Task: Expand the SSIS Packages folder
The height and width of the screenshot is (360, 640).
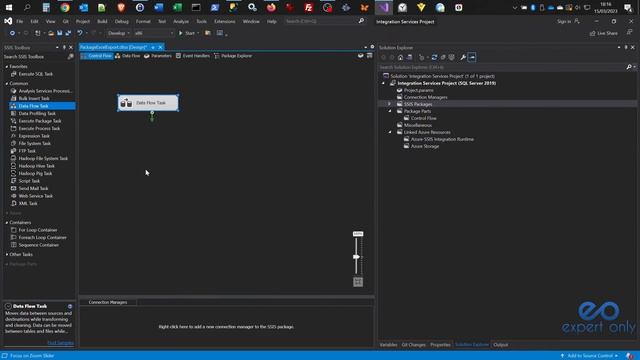Action: (x=389, y=104)
